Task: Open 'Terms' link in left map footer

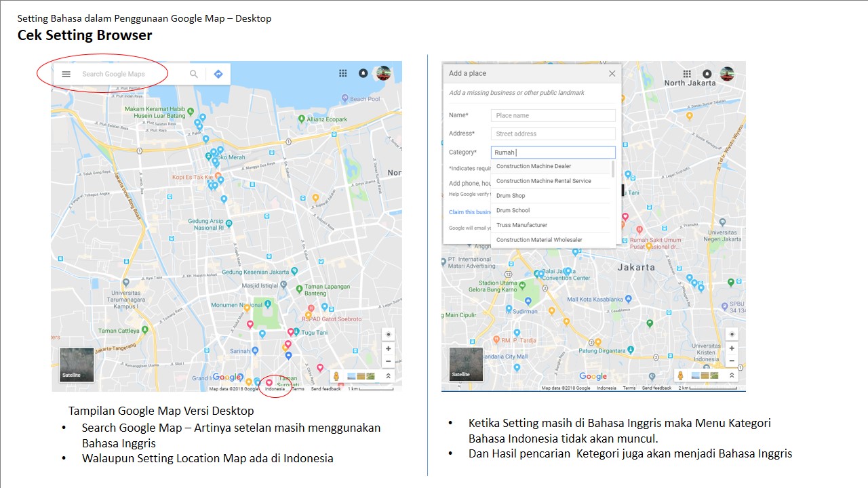Action: (x=298, y=389)
